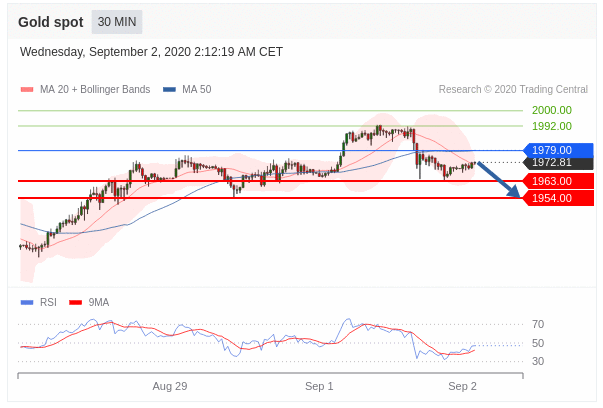Click the timestamp Wednesday, September 2, 2020
The width and height of the screenshot is (603, 408).
[x=152, y=52]
